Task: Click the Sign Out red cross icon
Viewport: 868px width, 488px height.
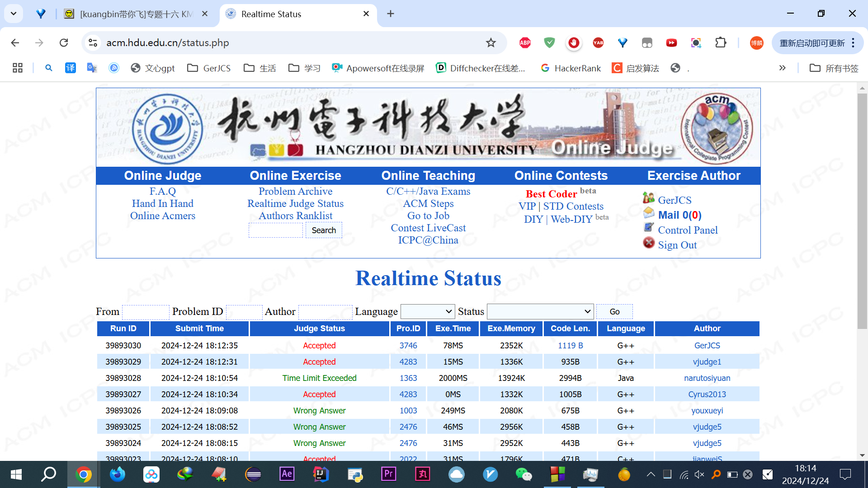Action: click(649, 243)
